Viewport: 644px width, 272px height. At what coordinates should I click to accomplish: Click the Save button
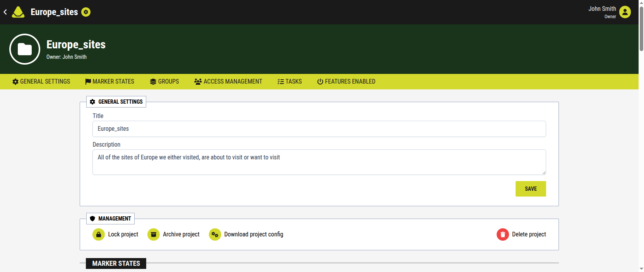[x=531, y=189]
